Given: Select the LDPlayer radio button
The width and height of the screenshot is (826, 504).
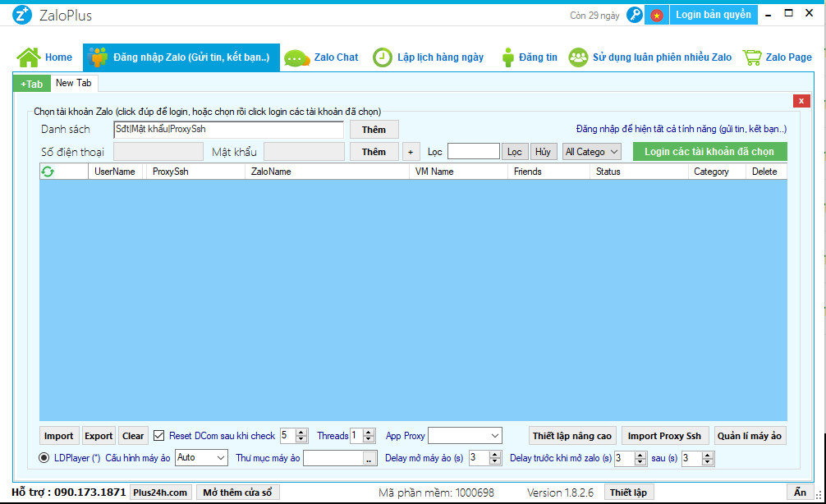Looking at the screenshot, I should (44, 458).
